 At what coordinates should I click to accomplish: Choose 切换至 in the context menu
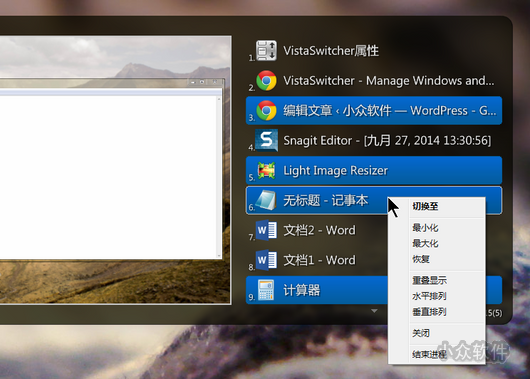click(425, 206)
